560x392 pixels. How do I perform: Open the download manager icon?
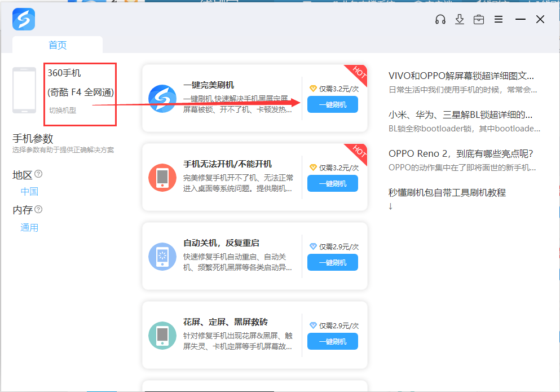[x=460, y=19]
